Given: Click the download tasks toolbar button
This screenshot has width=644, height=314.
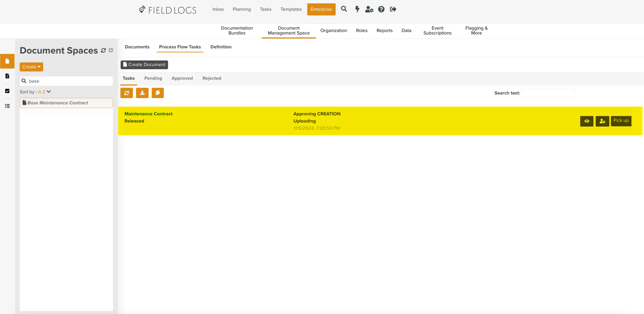Looking at the screenshot, I should [x=142, y=93].
